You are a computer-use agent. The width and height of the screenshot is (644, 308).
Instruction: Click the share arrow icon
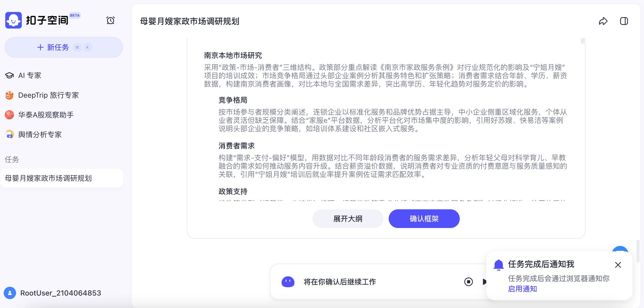coord(603,21)
